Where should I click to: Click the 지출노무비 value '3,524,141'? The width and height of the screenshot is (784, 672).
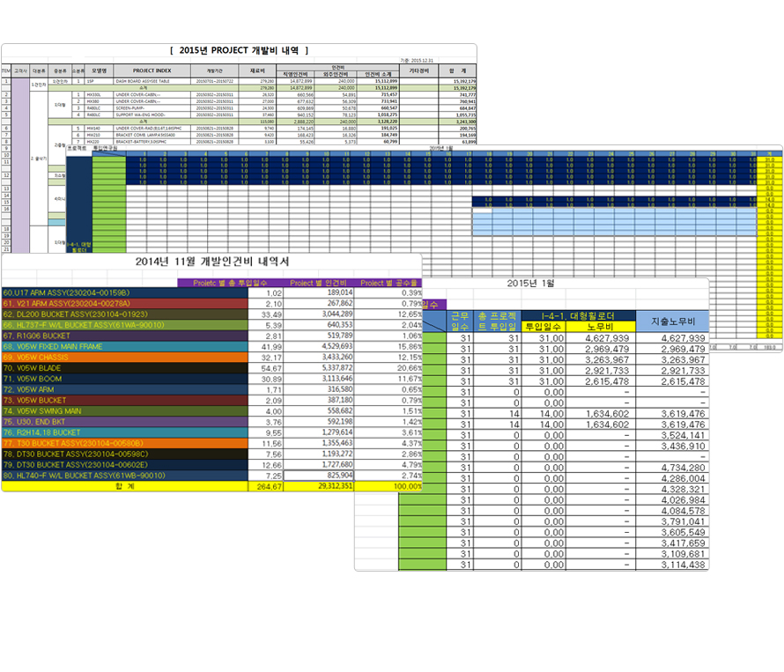click(672, 435)
